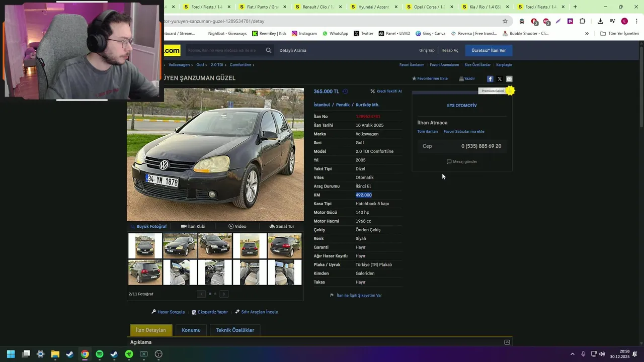Click the purple feather extension icon
This screenshot has width=644, height=362.
tap(558, 21)
